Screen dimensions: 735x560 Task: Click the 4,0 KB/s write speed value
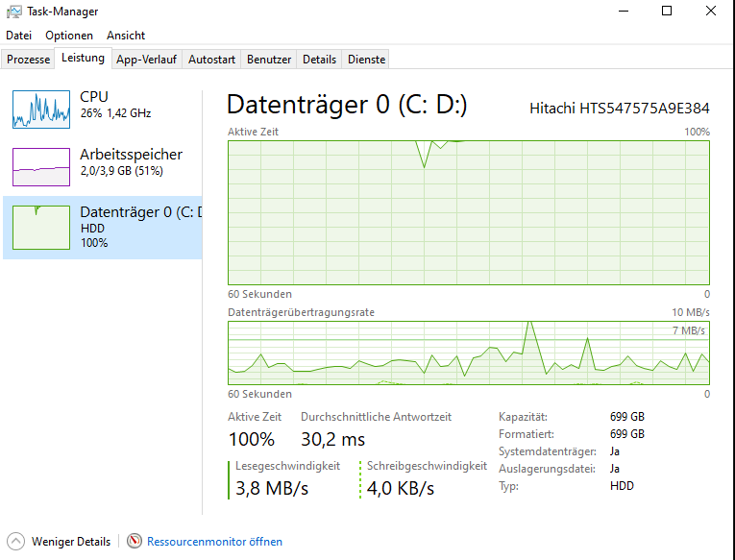(x=401, y=488)
